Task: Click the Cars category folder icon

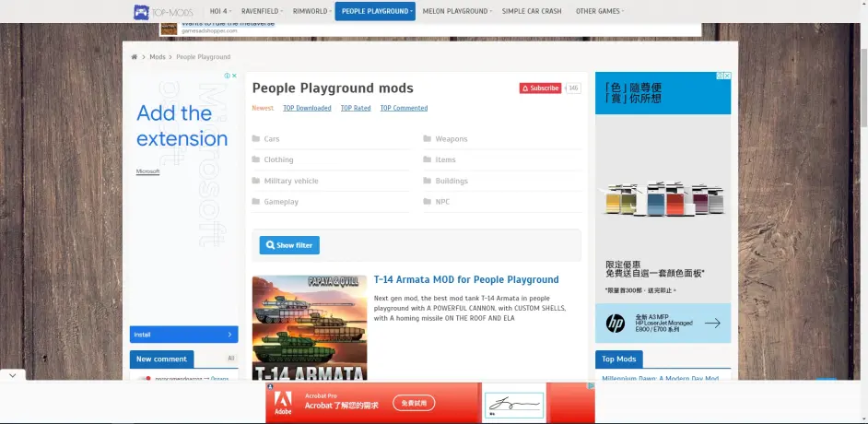Action: point(256,138)
